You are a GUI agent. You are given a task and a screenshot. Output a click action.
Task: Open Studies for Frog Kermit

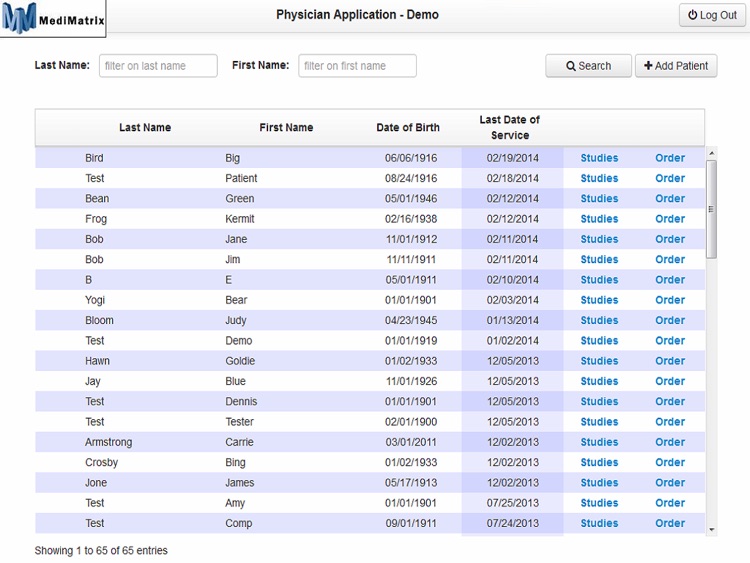click(x=599, y=219)
